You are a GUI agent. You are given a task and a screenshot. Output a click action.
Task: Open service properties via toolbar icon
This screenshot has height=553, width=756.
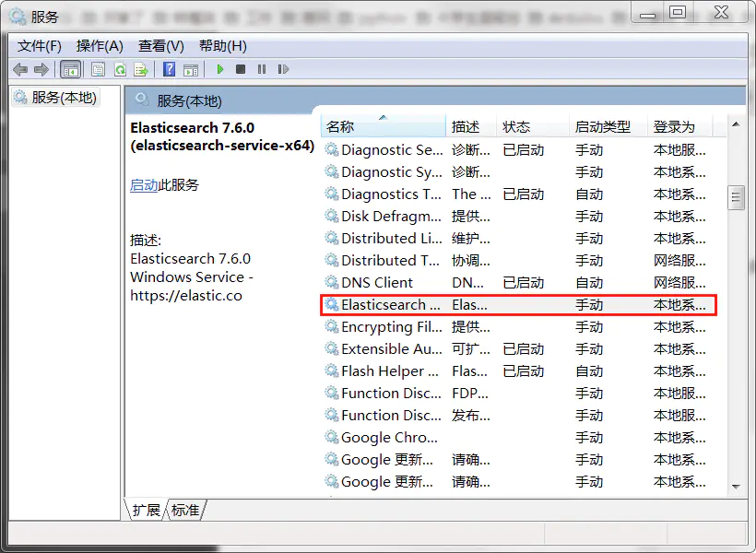[98, 68]
